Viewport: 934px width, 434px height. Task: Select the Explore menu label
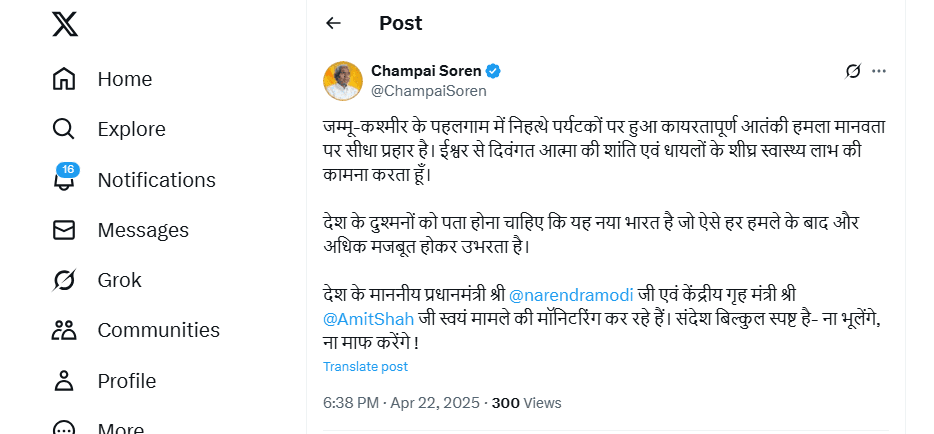pos(131,129)
